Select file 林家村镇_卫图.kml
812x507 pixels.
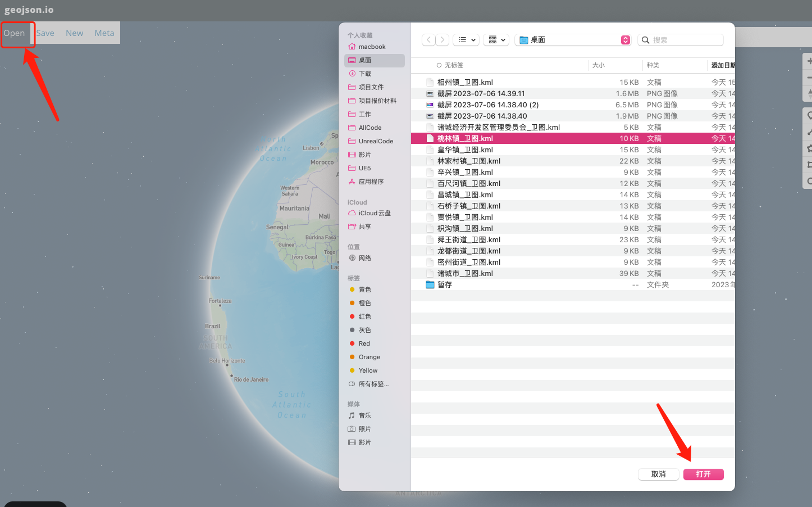(x=573, y=161)
